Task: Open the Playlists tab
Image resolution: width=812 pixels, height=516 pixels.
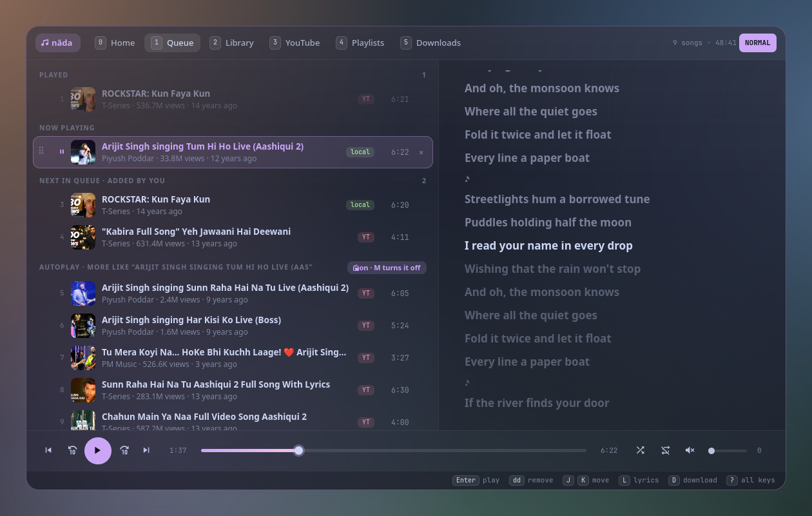Action: 360,43
